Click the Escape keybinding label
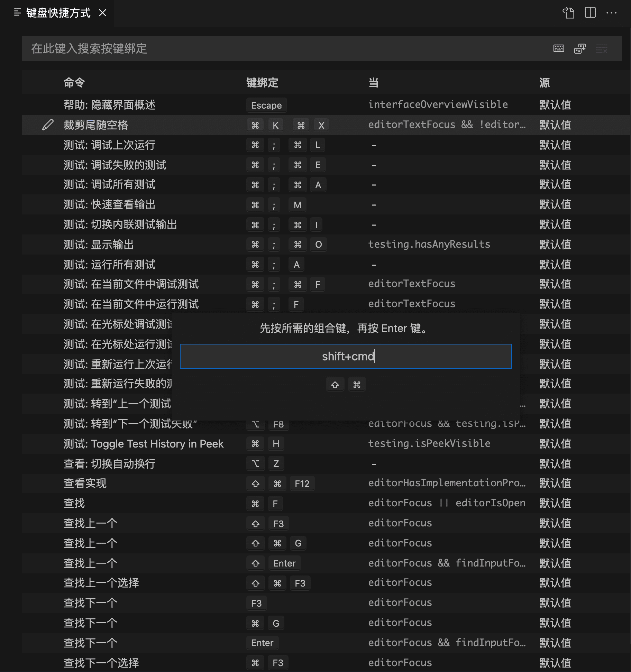Screen dimensions: 631x672 [266, 105]
